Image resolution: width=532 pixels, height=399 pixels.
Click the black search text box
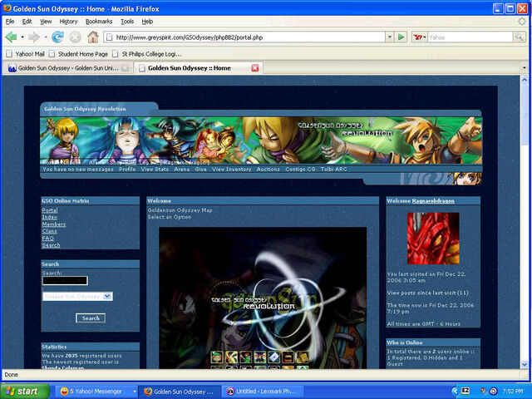tap(65, 281)
